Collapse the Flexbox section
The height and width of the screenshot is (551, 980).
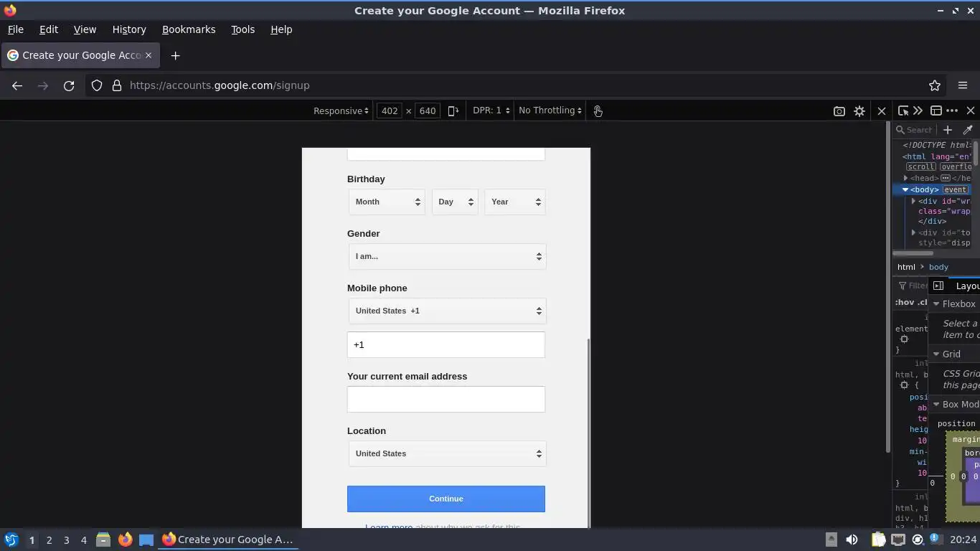936,304
